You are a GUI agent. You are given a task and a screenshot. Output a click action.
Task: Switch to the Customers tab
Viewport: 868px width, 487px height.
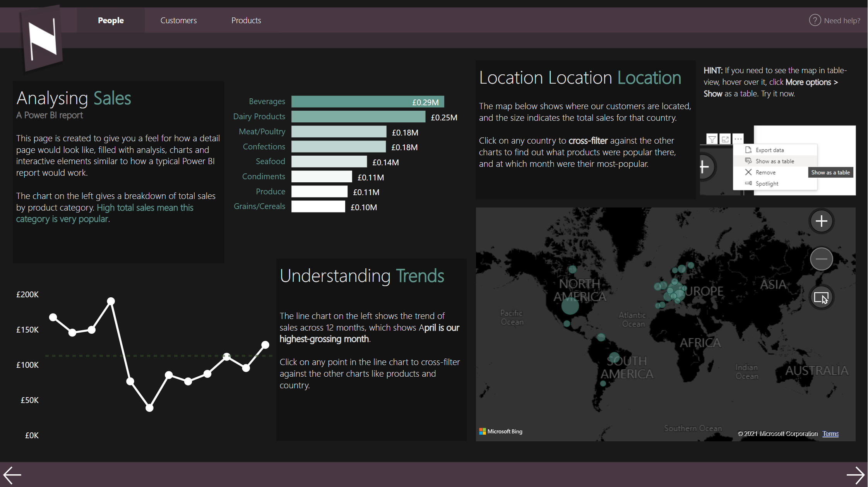(178, 21)
